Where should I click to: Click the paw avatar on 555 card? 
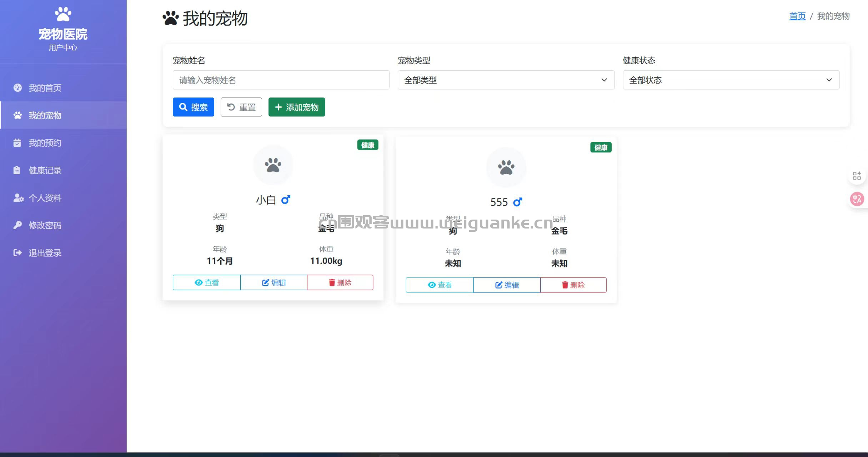[506, 167]
